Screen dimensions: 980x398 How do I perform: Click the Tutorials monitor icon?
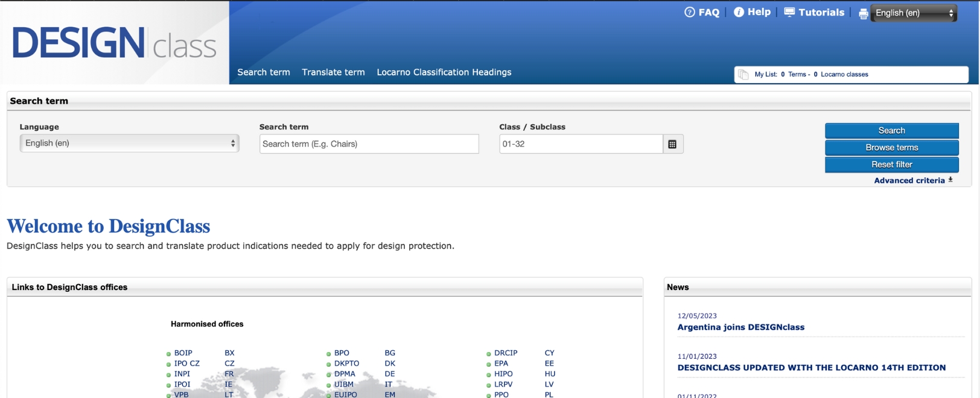pos(789,12)
